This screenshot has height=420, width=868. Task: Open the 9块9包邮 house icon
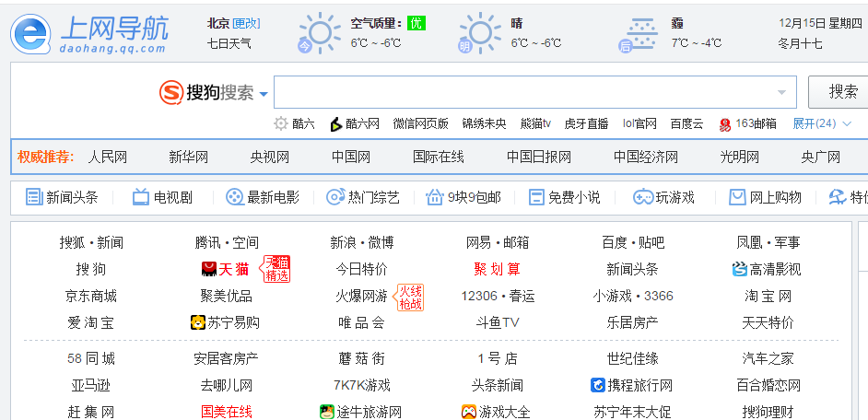(435, 196)
